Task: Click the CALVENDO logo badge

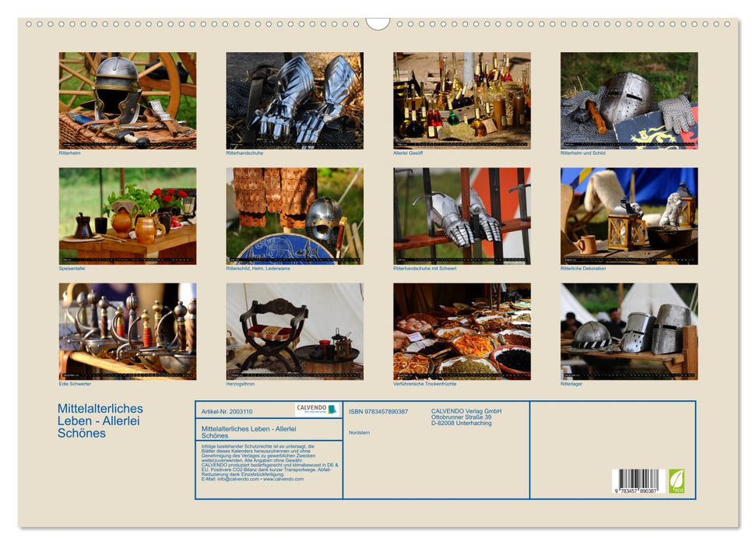Action: coord(317,410)
